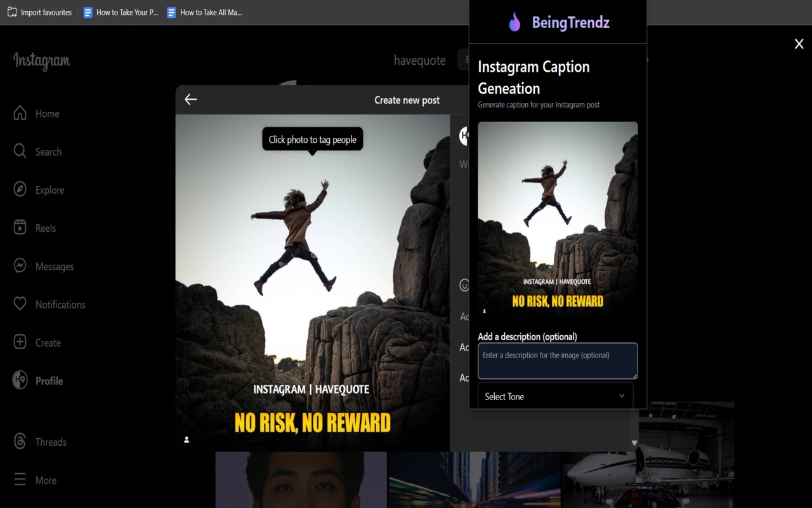Open the Threads icon
The height and width of the screenshot is (508, 812).
click(x=20, y=441)
